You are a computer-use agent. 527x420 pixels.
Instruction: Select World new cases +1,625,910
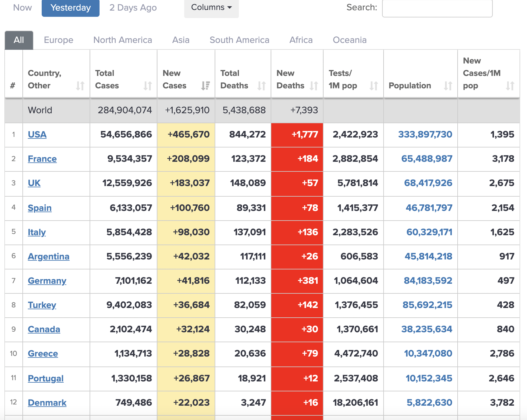tap(187, 110)
